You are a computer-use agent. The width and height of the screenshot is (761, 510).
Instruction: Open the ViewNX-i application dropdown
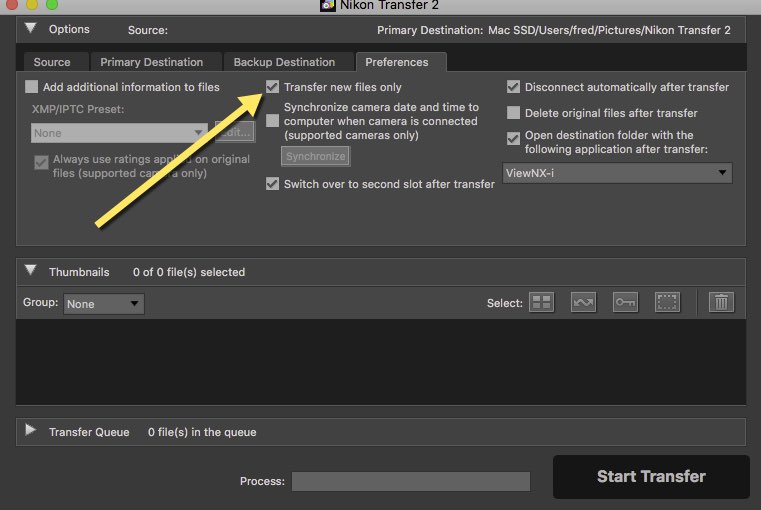coord(617,173)
